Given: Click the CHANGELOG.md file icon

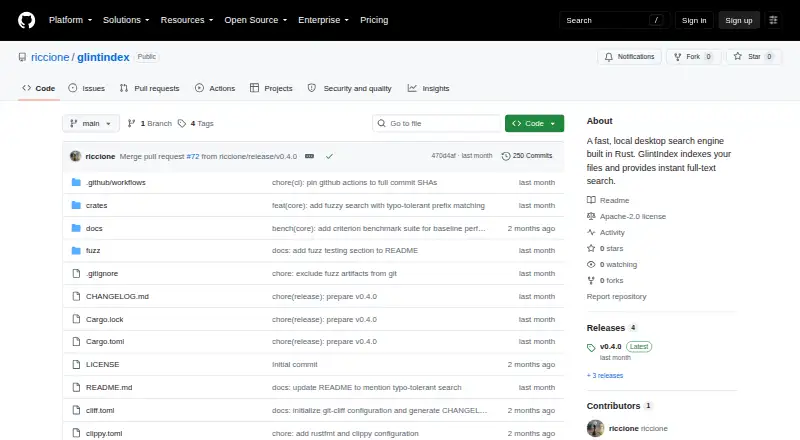Looking at the screenshot, I should tap(76, 296).
